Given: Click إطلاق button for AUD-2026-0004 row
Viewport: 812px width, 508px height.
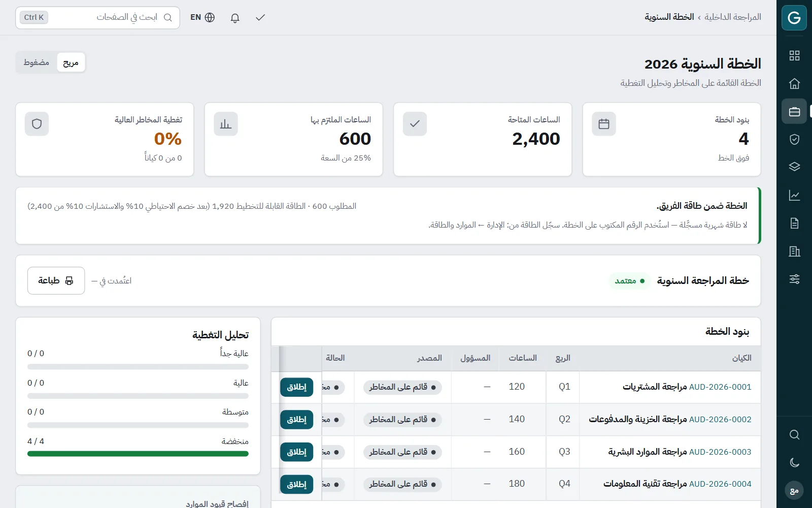Looking at the screenshot, I should click(x=296, y=484).
